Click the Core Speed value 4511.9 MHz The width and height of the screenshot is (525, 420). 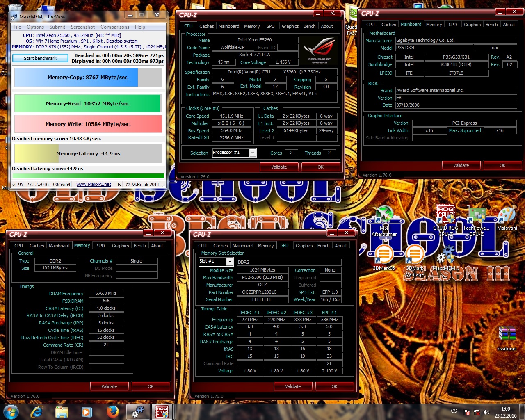tap(231, 116)
